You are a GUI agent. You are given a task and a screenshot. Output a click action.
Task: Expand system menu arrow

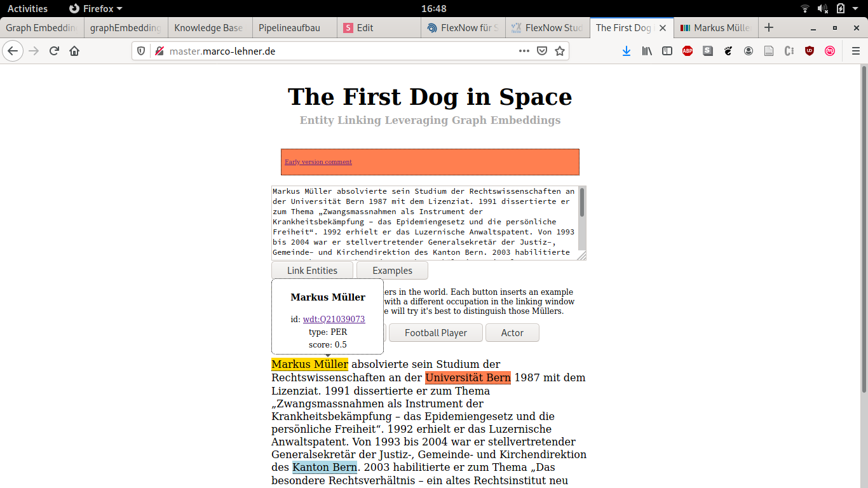(856, 8)
